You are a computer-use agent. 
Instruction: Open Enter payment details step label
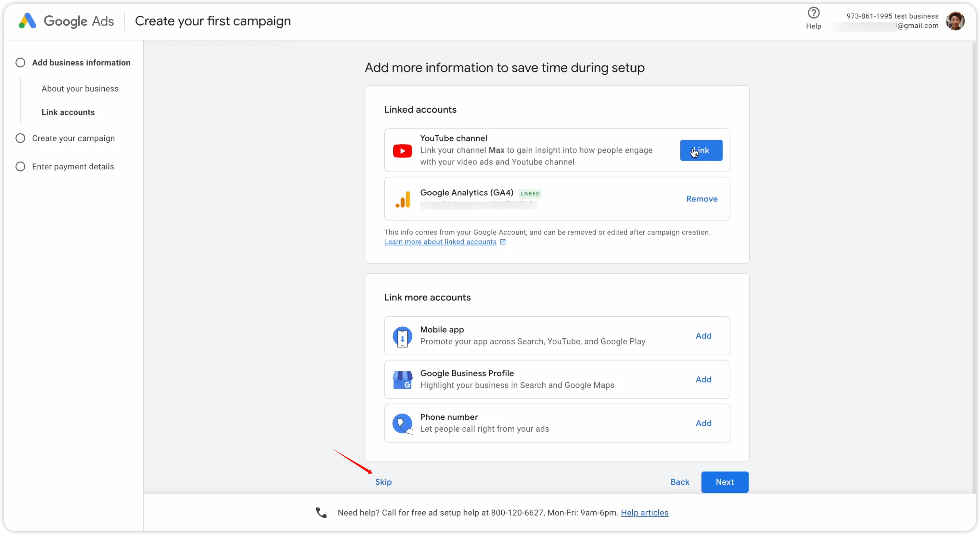(x=73, y=166)
